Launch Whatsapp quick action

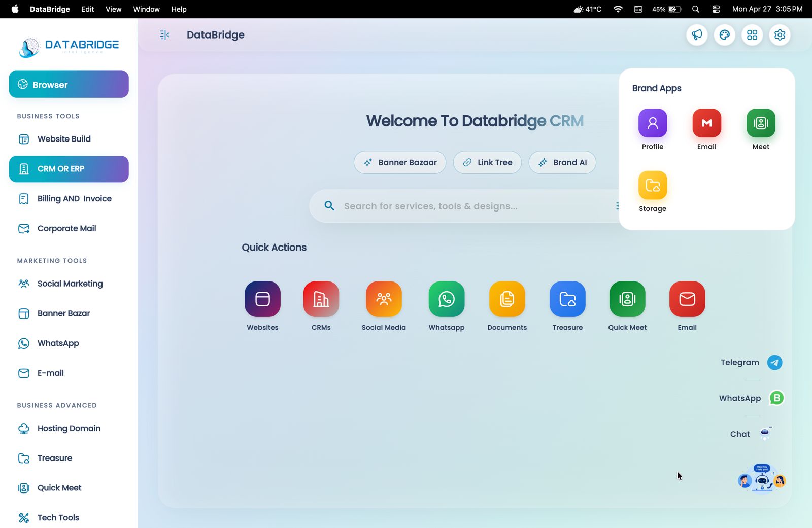point(447,299)
